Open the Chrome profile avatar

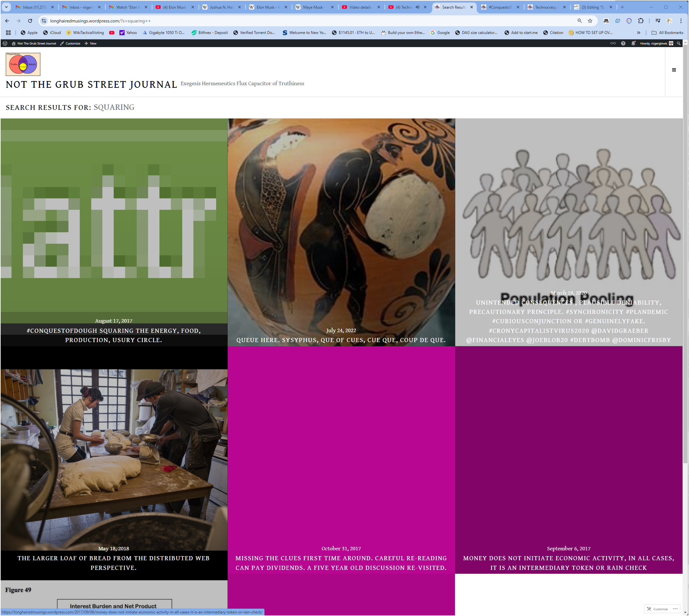point(669,21)
